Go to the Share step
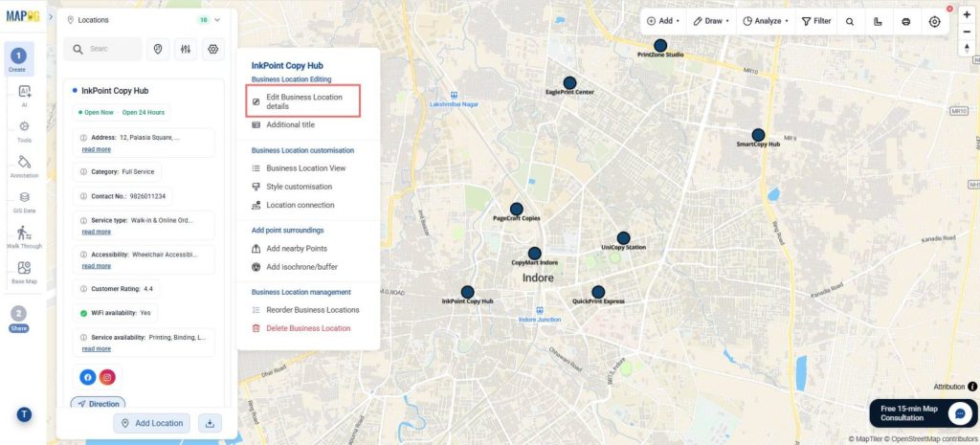Screen dimensions: 980x445 19,319
